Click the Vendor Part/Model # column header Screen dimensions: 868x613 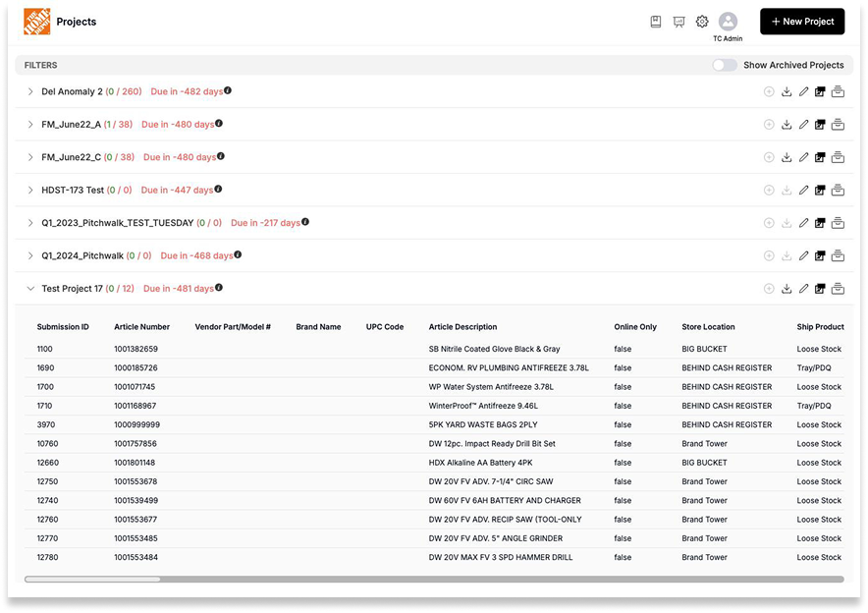233,327
